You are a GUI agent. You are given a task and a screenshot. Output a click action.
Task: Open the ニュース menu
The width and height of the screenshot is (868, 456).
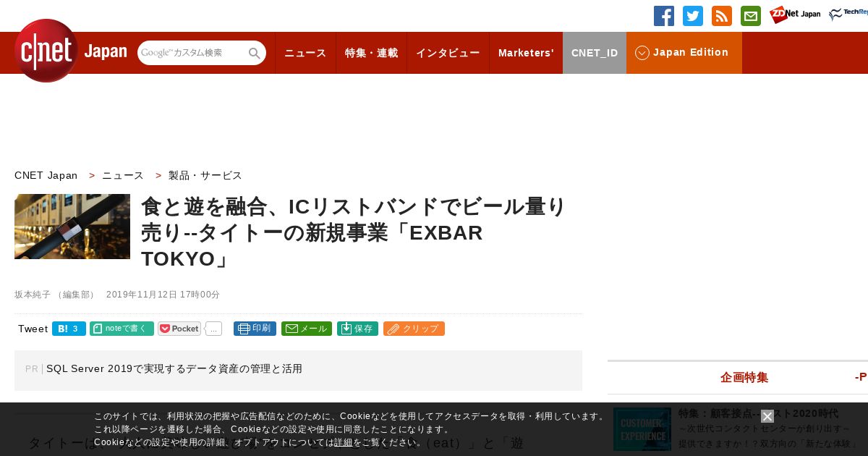click(x=305, y=53)
